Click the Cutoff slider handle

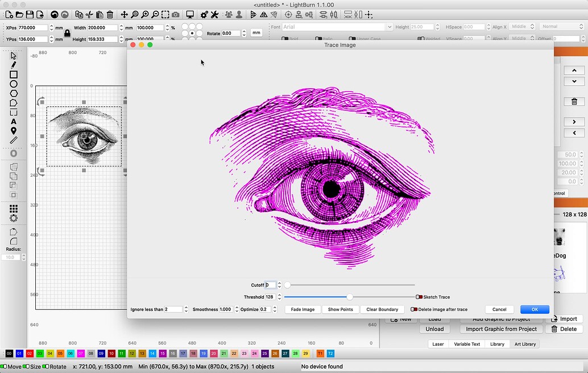pyautogui.click(x=287, y=285)
